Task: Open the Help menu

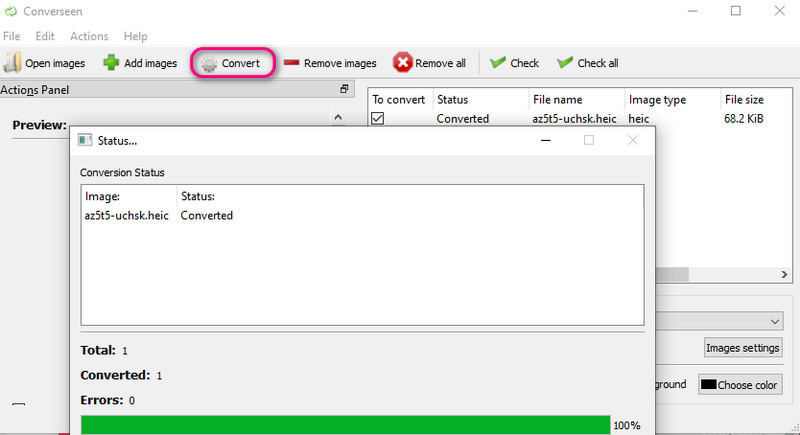Action: point(135,36)
